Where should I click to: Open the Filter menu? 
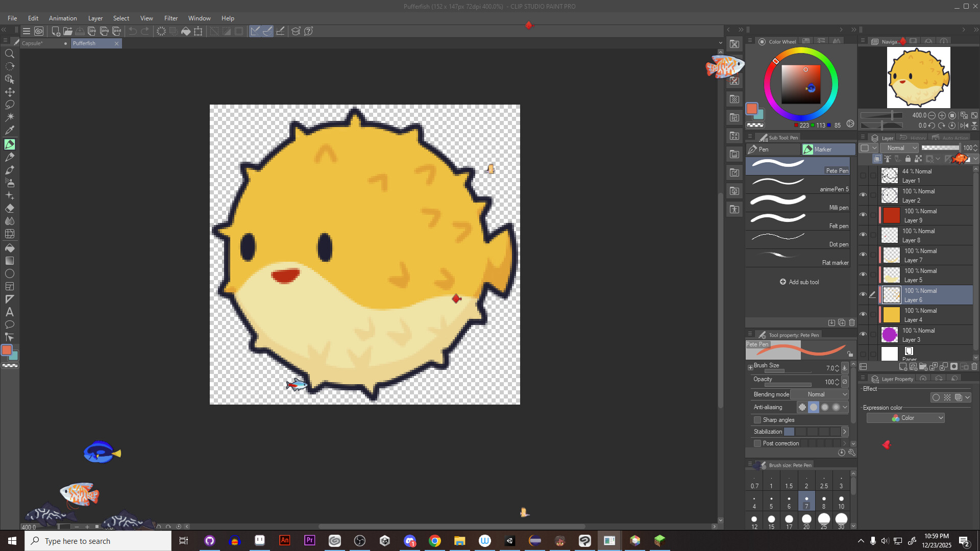[x=170, y=18]
